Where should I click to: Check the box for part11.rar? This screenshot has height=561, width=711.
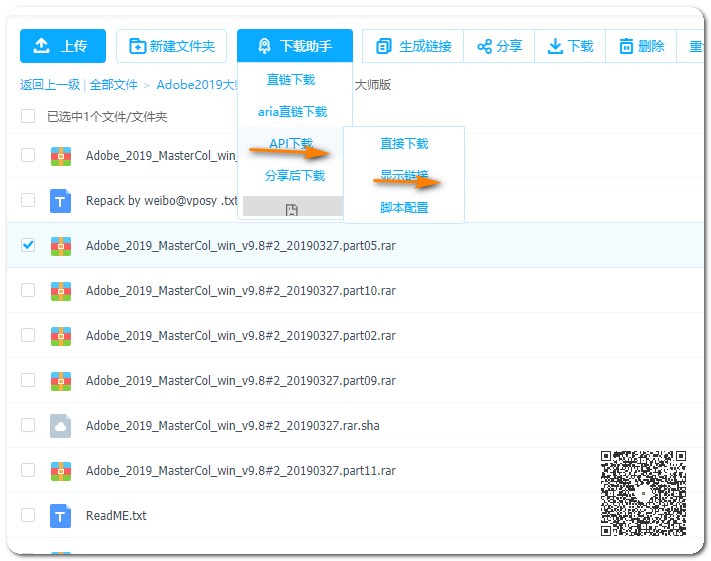28,470
